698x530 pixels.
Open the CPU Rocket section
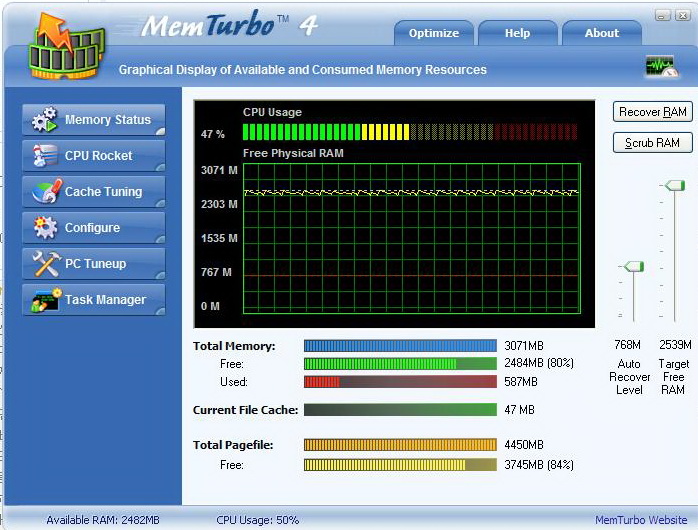(x=94, y=156)
